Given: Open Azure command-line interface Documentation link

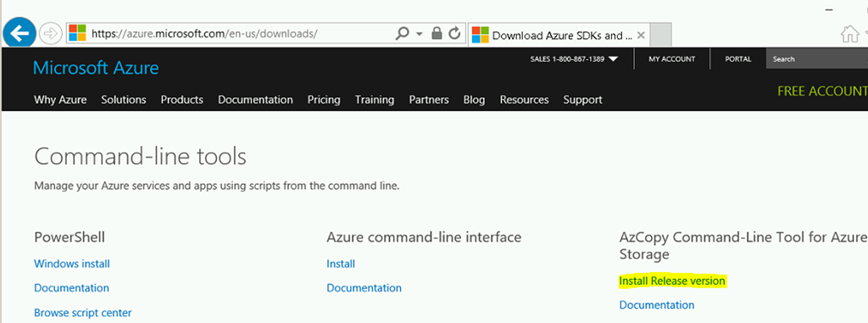Looking at the screenshot, I should [364, 288].
